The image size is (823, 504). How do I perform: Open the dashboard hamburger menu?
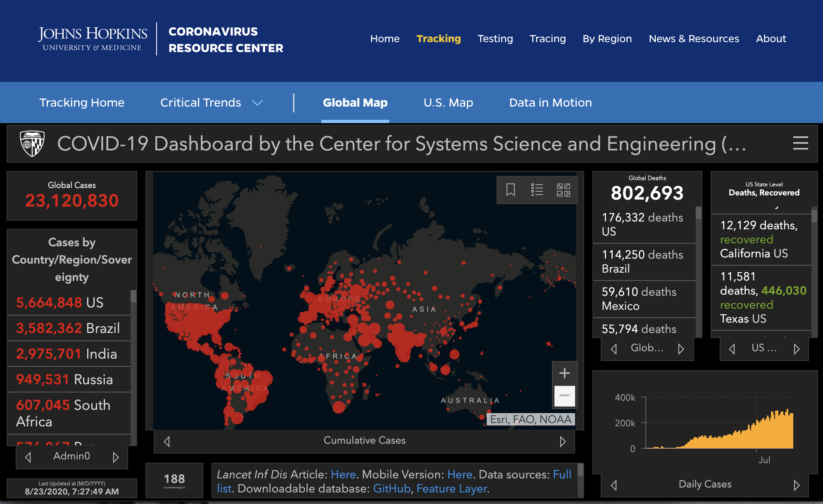pyautogui.click(x=801, y=143)
